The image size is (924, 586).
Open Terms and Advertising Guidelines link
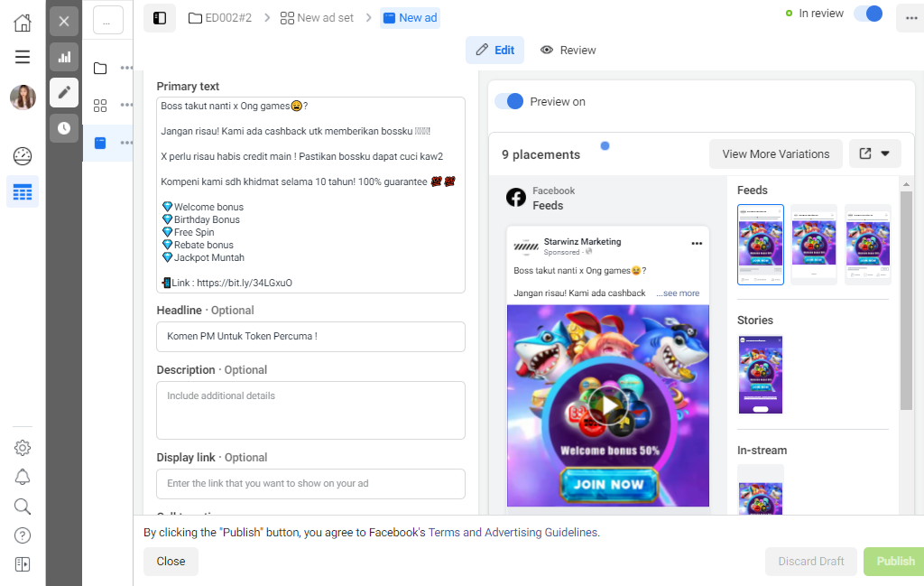click(x=513, y=533)
